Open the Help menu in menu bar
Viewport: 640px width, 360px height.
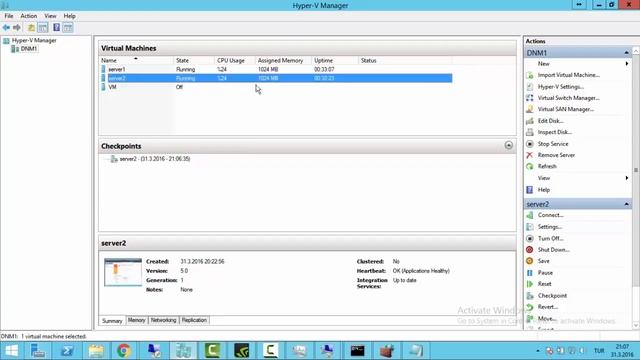pyautogui.click(x=69, y=16)
